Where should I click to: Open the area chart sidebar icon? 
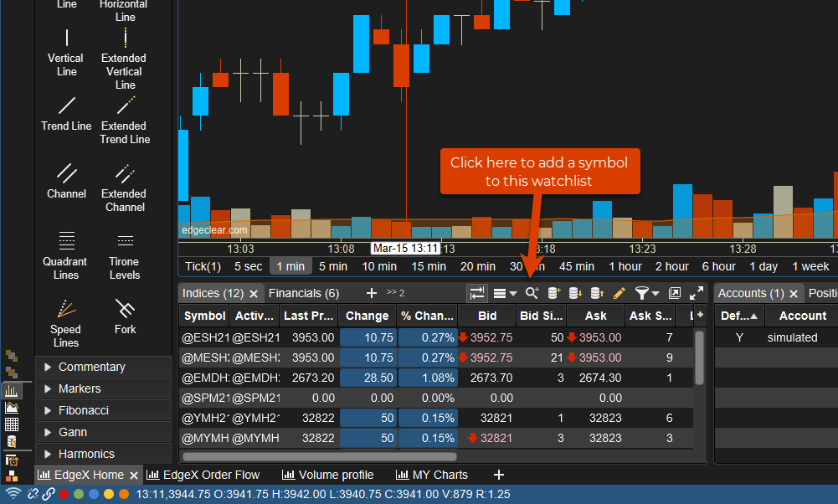pos(11,408)
